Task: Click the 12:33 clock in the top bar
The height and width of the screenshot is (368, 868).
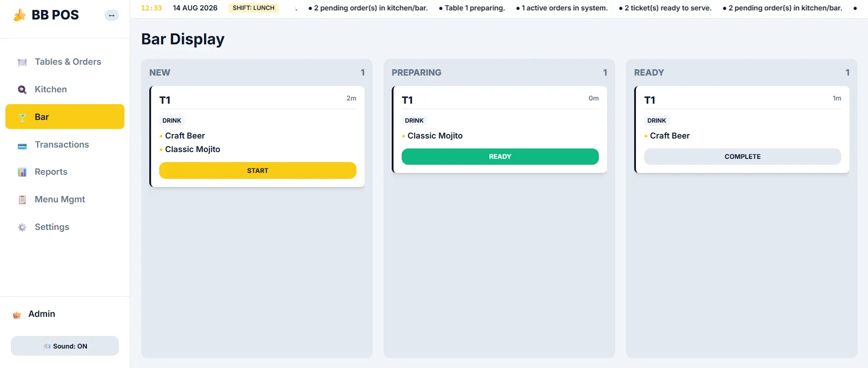Action: pyautogui.click(x=152, y=8)
